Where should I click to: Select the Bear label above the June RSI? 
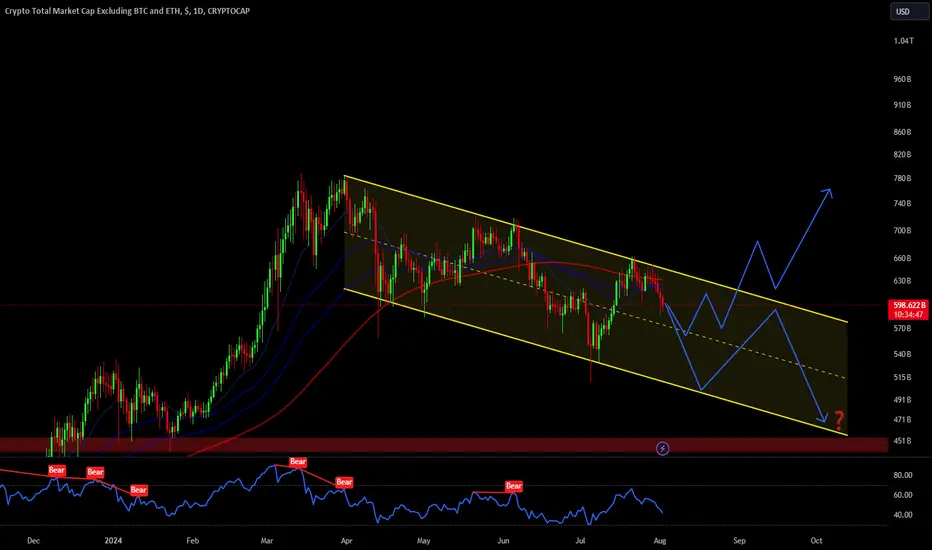coord(514,486)
